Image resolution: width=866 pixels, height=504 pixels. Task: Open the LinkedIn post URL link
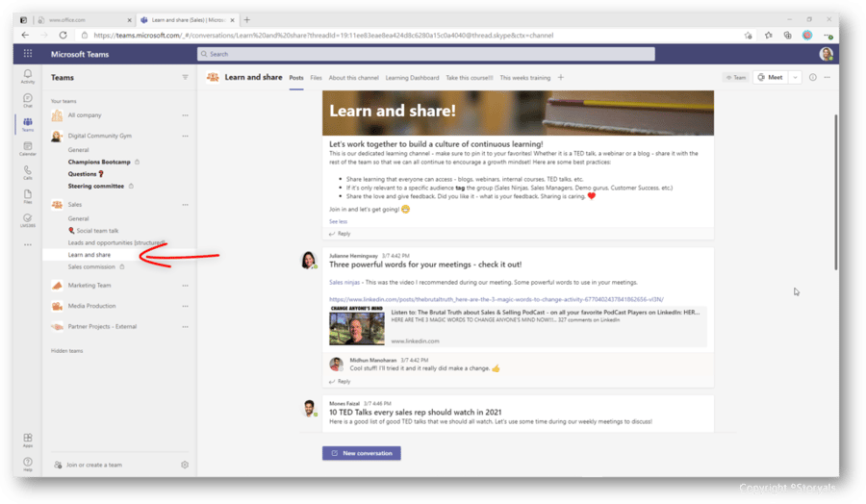pos(496,299)
